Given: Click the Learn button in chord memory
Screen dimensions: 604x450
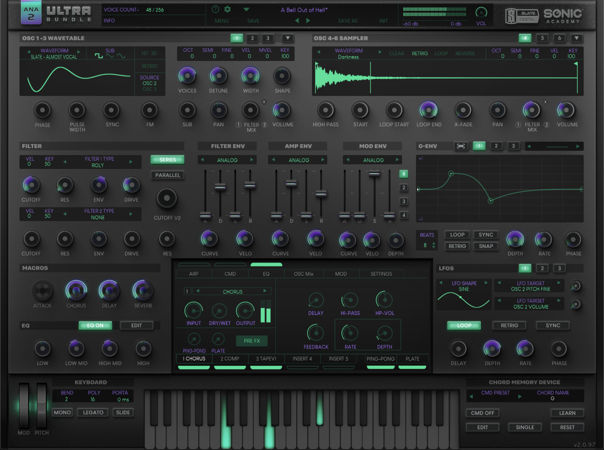Looking at the screenshot, I should (564, 411).
